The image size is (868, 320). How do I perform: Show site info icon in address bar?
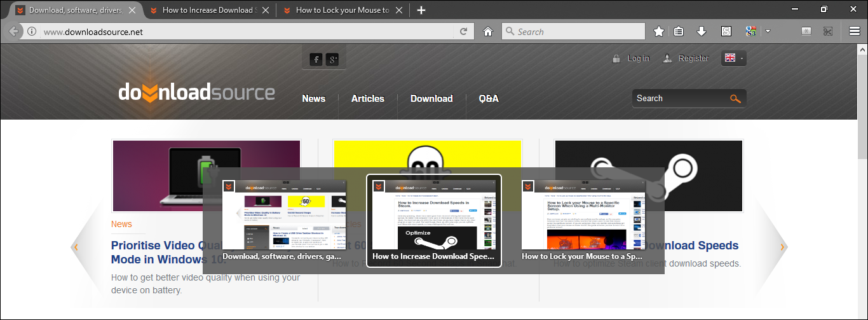(x=32, y=32)
